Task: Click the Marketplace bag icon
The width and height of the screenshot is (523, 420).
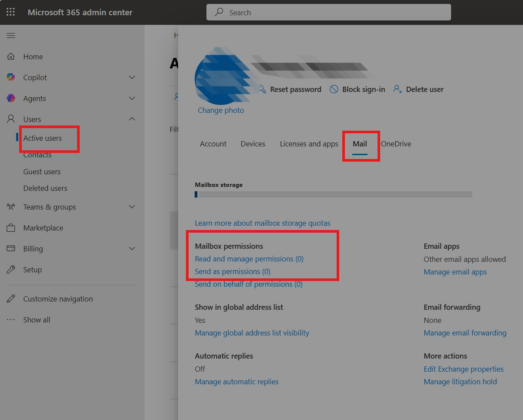Action: (x=11, y=228)
